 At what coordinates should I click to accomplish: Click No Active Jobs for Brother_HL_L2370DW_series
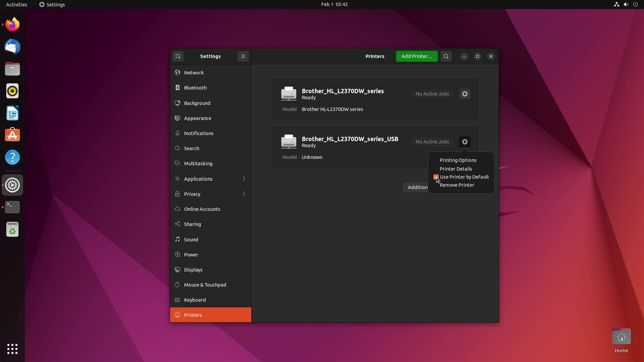click(x=432, y=94)
